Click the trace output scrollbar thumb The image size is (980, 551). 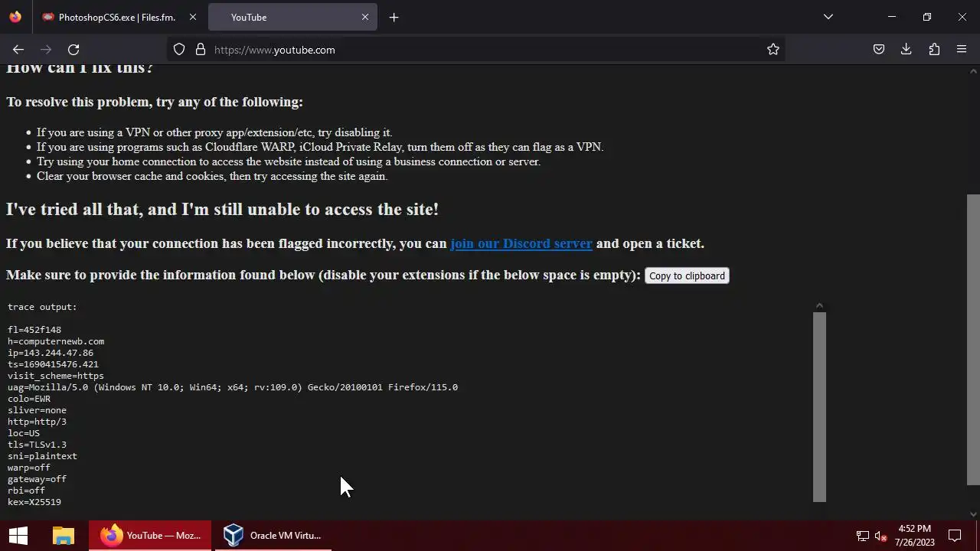pos(819,406)
